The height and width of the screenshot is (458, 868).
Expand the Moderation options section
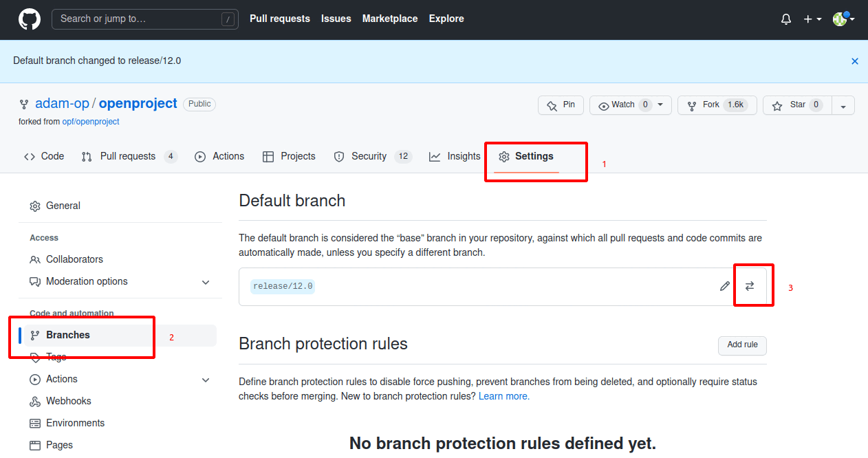coord(205,282)
